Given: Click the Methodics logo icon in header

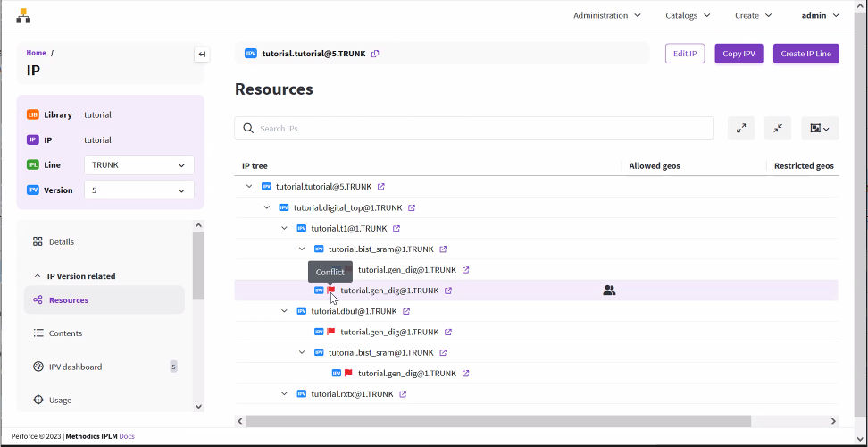Looking at the screenshot, I should pyautogui.click(x=23, y=15).
